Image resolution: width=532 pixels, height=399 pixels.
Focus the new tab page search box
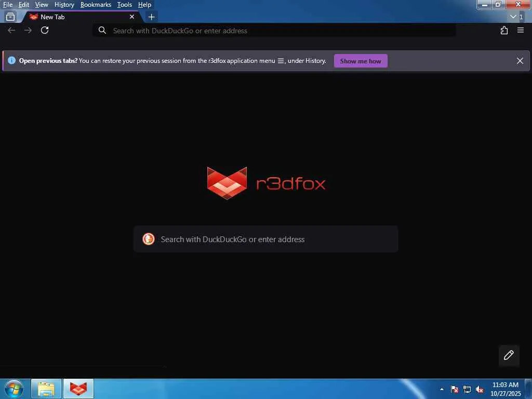tap(265, 239)
